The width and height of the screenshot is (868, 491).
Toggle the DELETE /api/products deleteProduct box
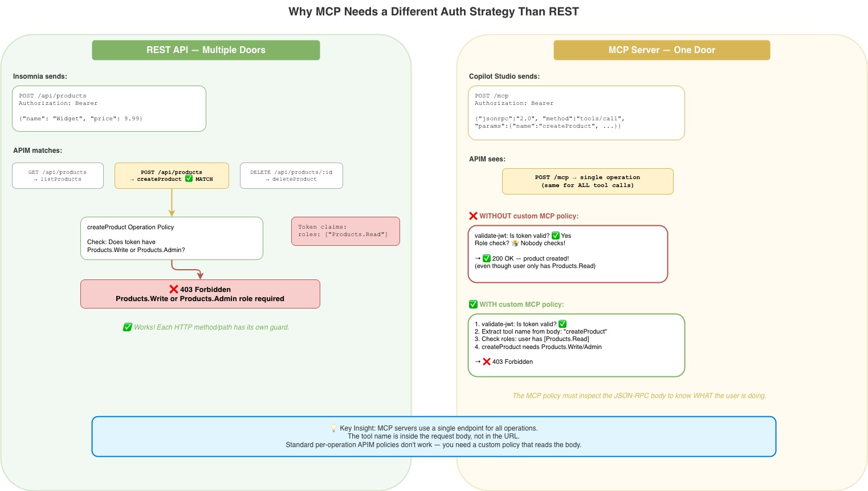(291, 176)
